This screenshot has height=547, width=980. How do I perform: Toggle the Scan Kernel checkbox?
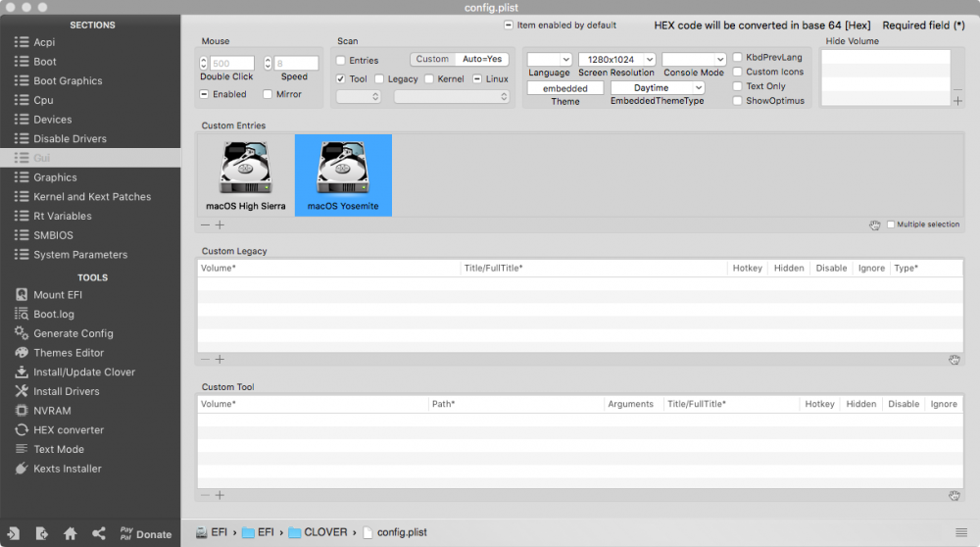(429, 78)
